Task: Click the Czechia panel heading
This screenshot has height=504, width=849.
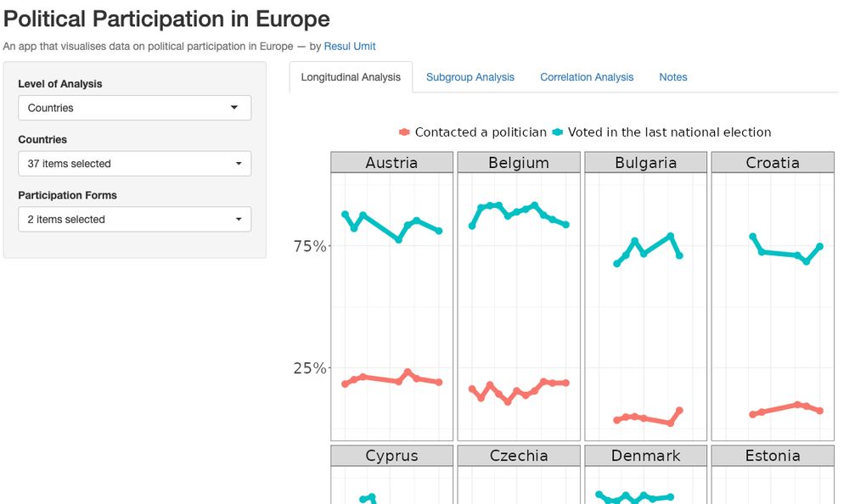Action: 519,456
